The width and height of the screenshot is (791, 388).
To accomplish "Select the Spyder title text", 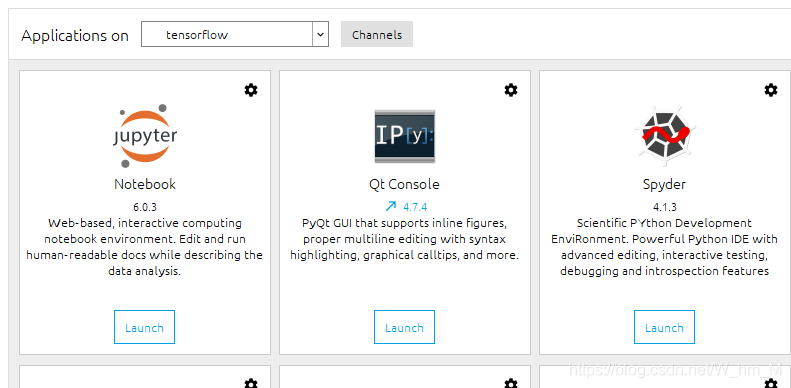I will point(664,185).
